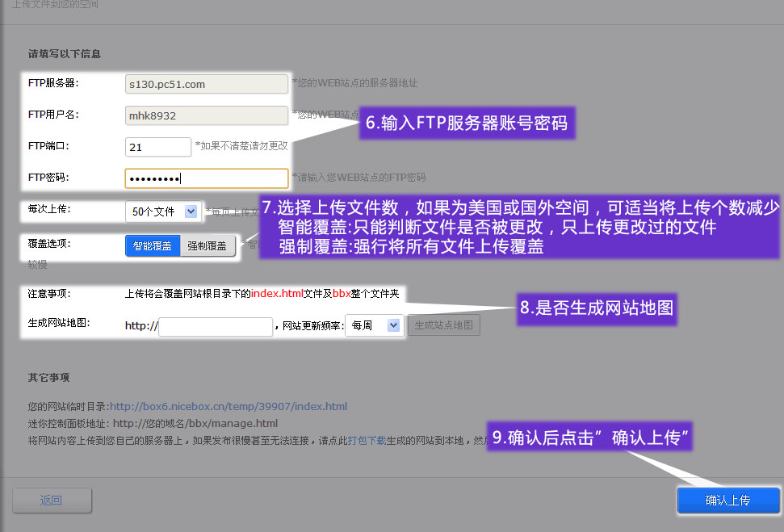Click the 返回 back button

(52, 501)
